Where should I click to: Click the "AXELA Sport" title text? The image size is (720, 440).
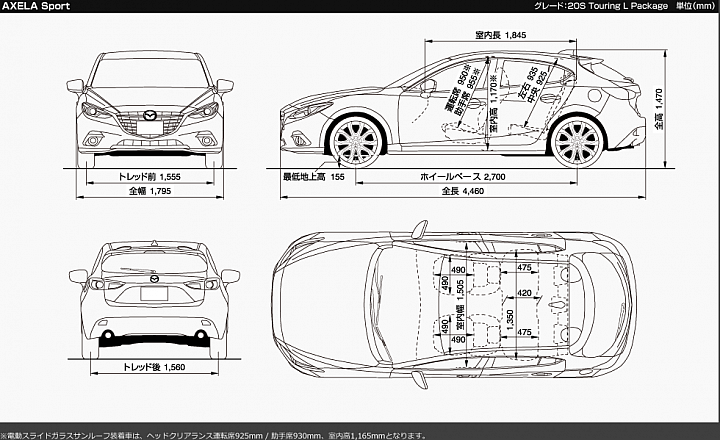pyautogui.click(x=36, y=6)
